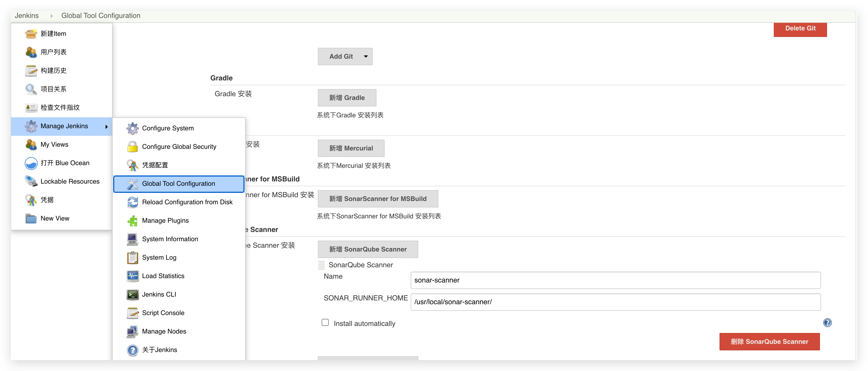Image resolution: width=868 pixels, height=371 pixels.
Task: Click the Script Console notepad icon
Action: pyautogui.click(x=132, y=313)
